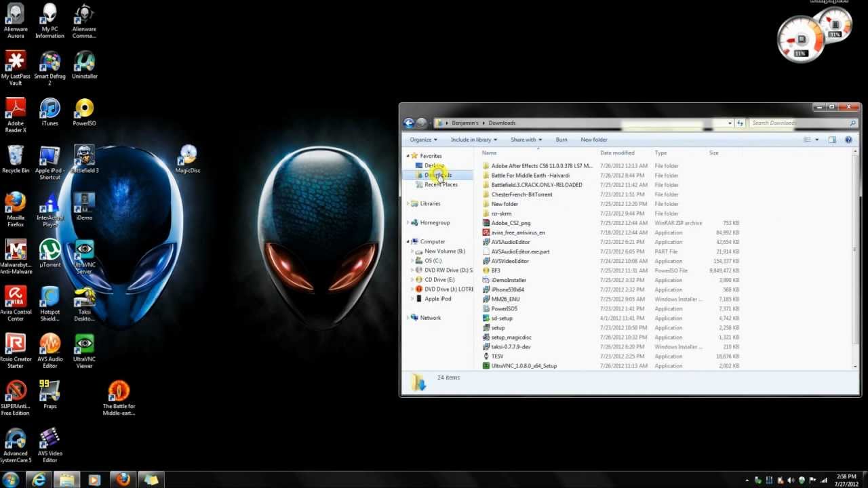
Task: Open the Advanced SystemCare 5 desktop icon
Action: (15, 445)
